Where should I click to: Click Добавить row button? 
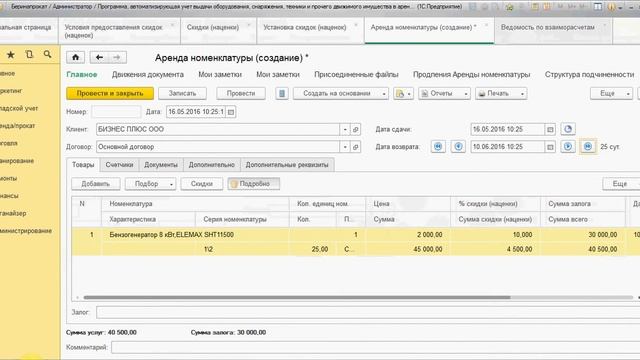tap(96, 184)
